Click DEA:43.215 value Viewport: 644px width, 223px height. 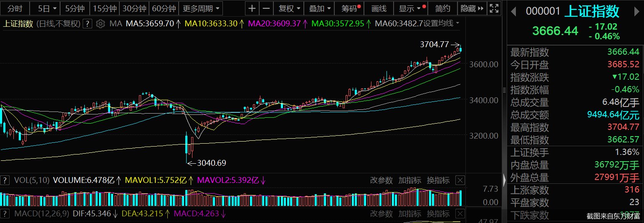tap(141, 214)
